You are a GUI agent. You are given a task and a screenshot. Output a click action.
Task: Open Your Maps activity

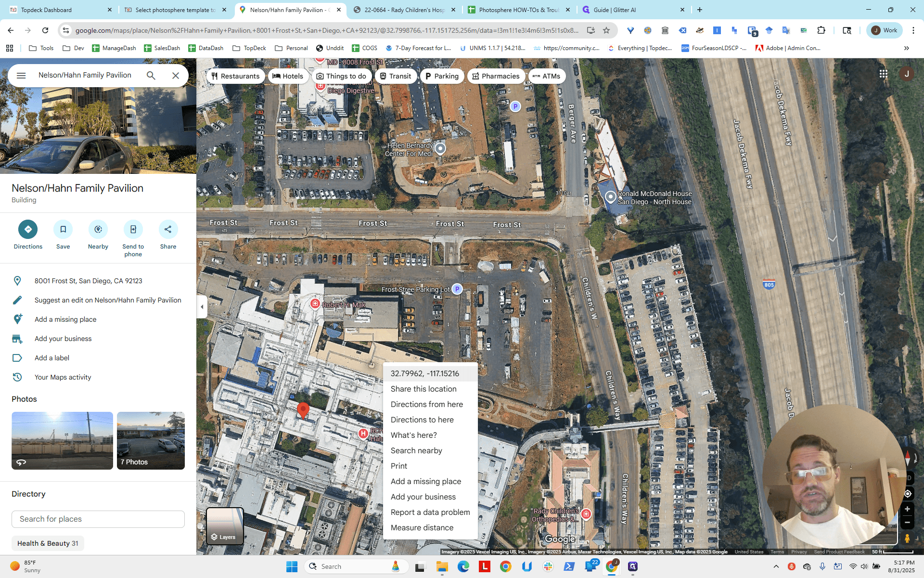(x=98, y=377)
